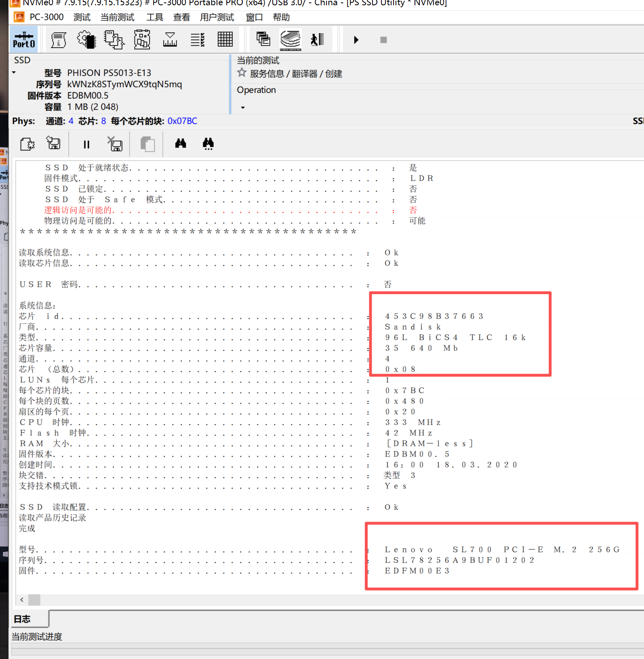Open the sector grid map icon
Image resolution: width=644 pixels, height=659 pixels.
225,40
